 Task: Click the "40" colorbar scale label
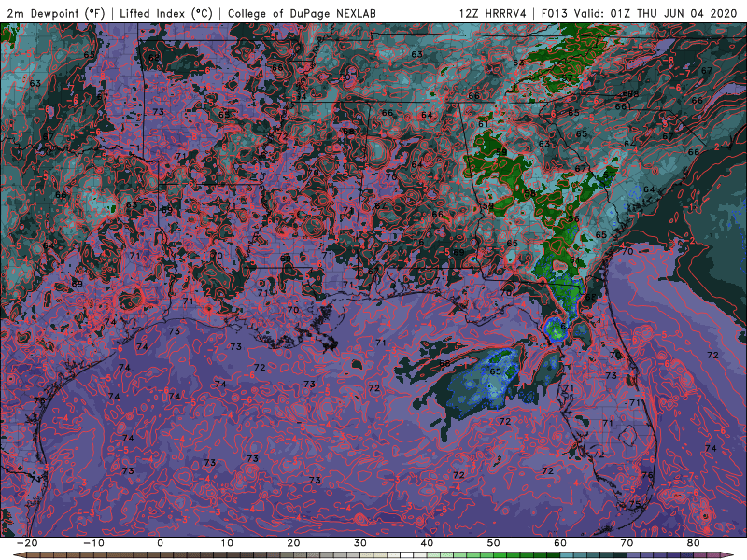pyautogui.click(x=427, y=543)
